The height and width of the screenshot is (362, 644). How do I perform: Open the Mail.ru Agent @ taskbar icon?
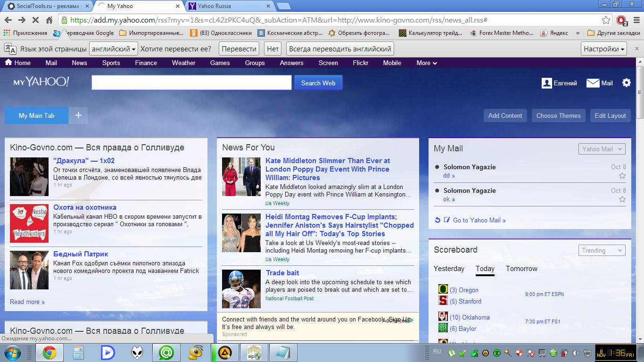point(166,353)
